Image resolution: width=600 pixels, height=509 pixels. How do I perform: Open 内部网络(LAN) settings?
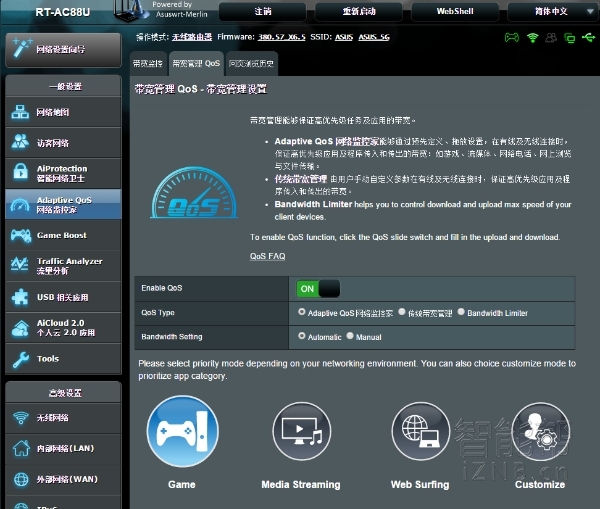(64, 449)
